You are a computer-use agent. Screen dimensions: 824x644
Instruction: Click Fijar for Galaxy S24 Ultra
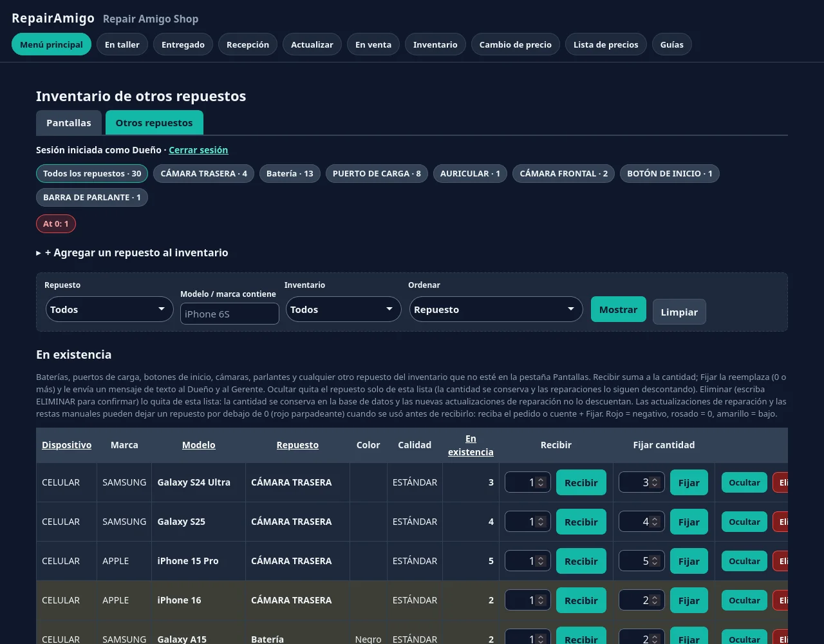[x=689, y=482]
